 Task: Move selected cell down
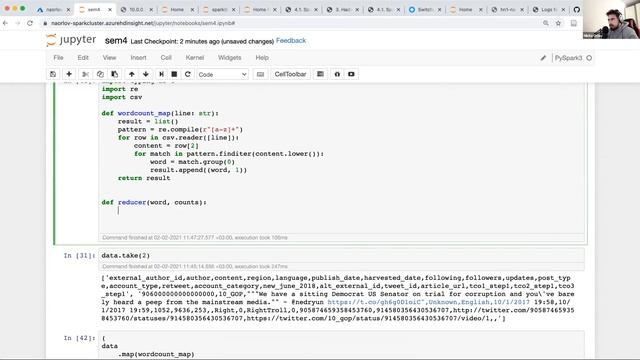(146, 74)
